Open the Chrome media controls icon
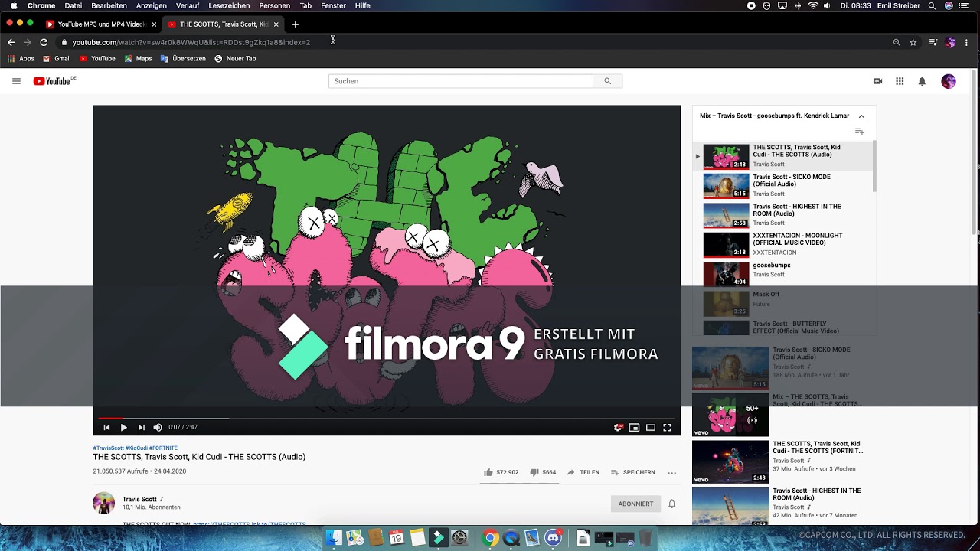The height and width of the screenshot is (551, 980). [933, 42]
